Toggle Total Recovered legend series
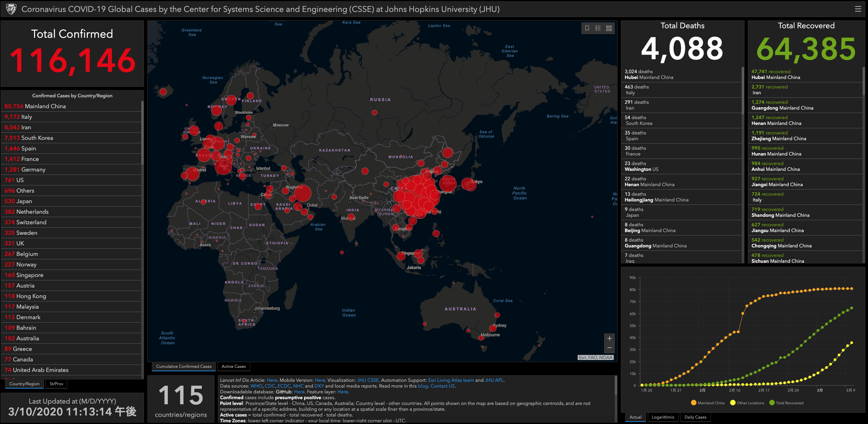The width and height of the screenshot is (868, 424). click(x=786, y=403)
